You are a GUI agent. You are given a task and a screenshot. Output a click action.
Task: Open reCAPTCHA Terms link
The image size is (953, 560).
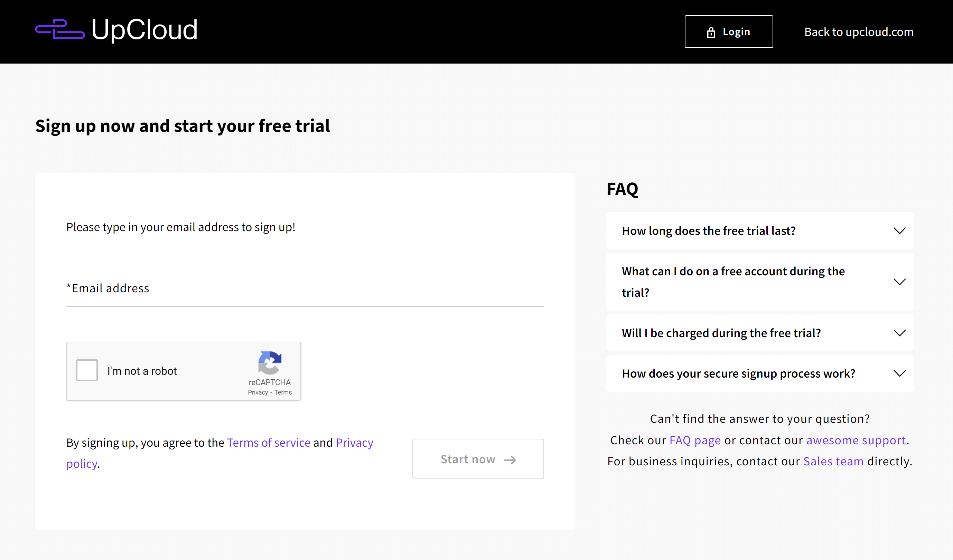[x=283, y=392]
